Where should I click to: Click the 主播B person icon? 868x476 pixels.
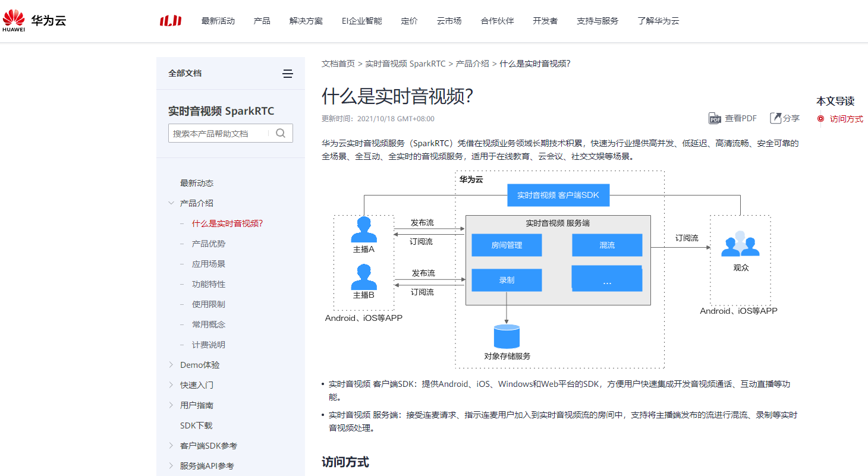[364, 276]
